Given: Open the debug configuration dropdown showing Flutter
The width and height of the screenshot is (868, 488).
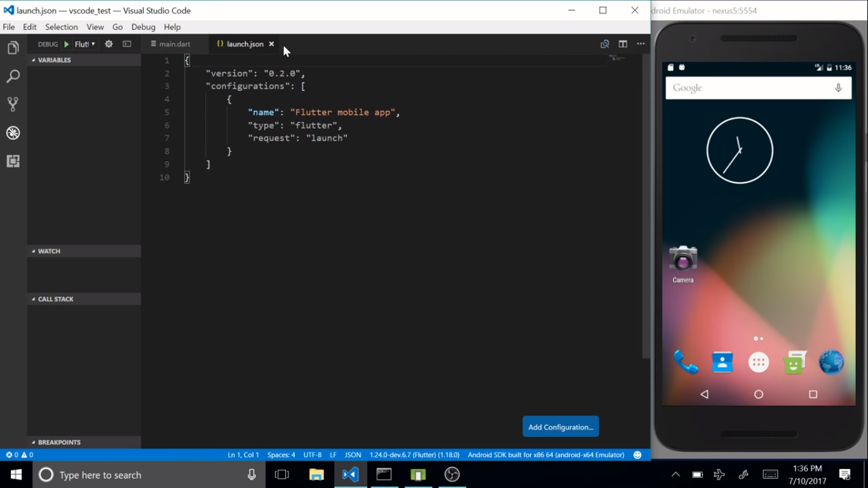Looking at the screenshot, I should pyautogui.click(x=85, y=44).
